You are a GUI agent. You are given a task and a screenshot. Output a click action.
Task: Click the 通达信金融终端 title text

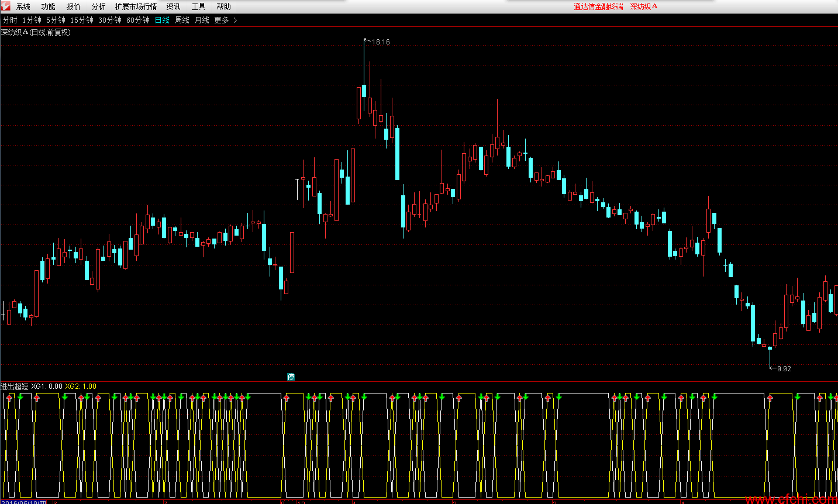[598, 6]
